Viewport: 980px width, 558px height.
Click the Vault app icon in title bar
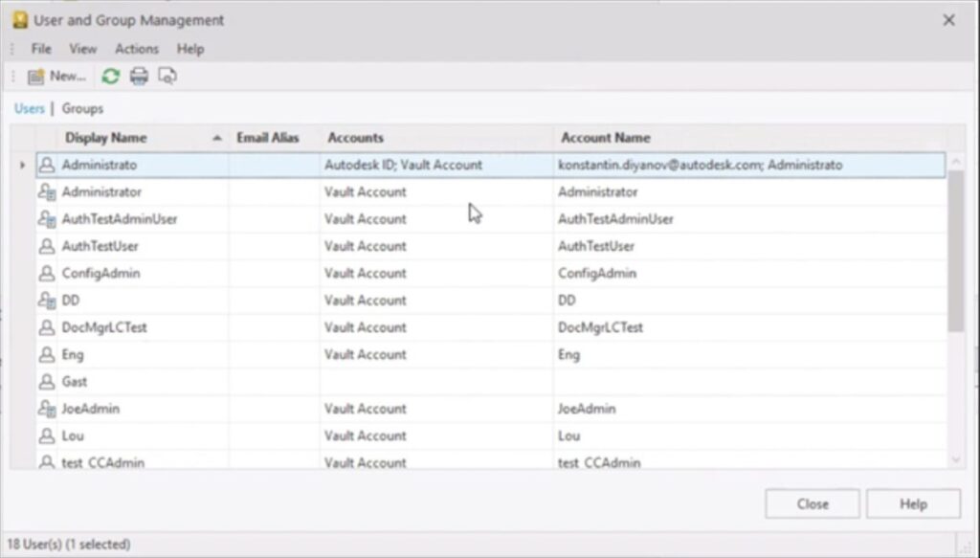(19, 20)
